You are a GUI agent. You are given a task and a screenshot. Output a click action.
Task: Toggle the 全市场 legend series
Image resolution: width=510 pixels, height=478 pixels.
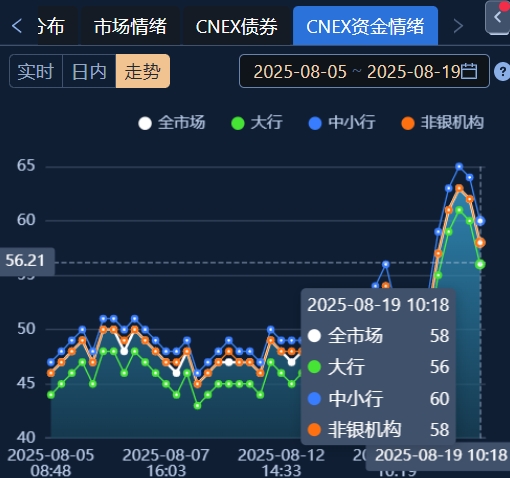click(x=172, y=123)
